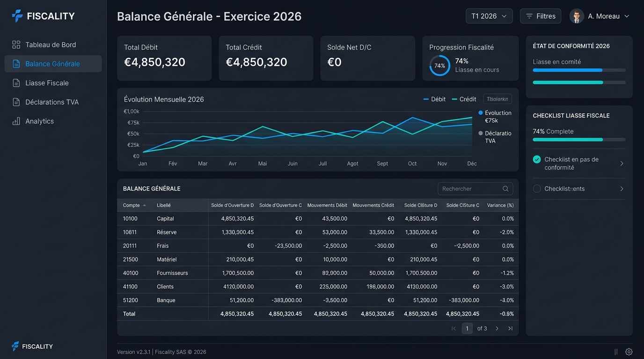Go to the next table page

(x=497, y=329)
